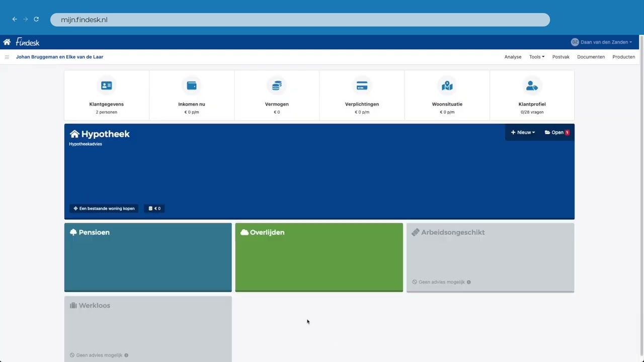Click the Verplichtingen credit card icon
This screenshot has width=644, height=362.
(x=362, y=86)
